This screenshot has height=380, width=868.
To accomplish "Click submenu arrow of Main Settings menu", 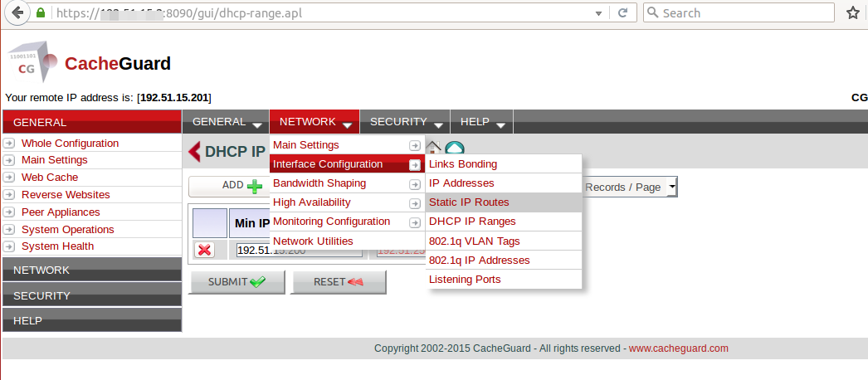I will [415, 145].
